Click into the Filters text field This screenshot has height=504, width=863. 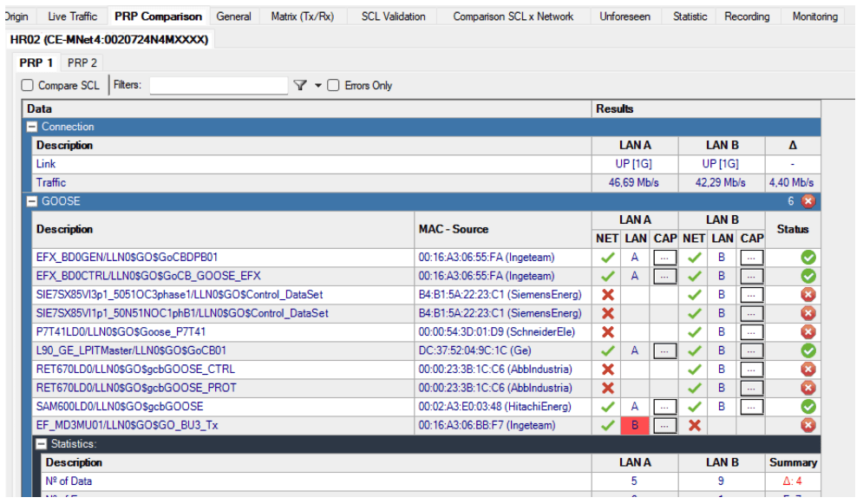(218, 85)
